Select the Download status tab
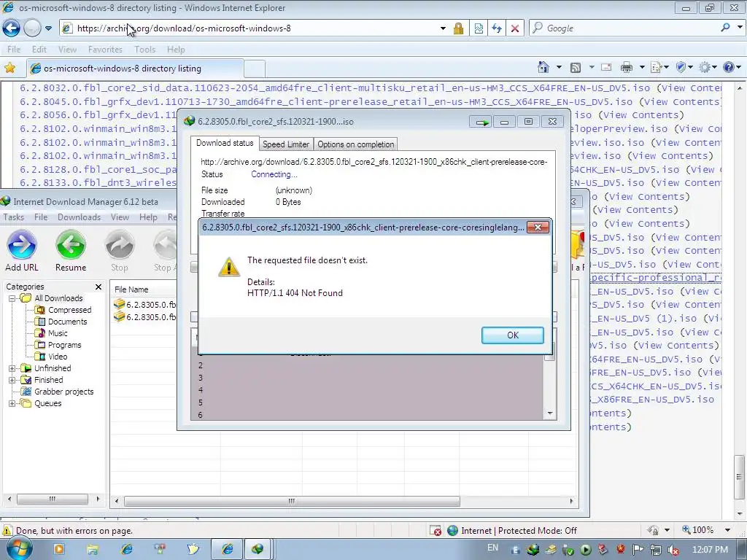The image size is (747, 560). pyautogui.click(x=225, y=143)
